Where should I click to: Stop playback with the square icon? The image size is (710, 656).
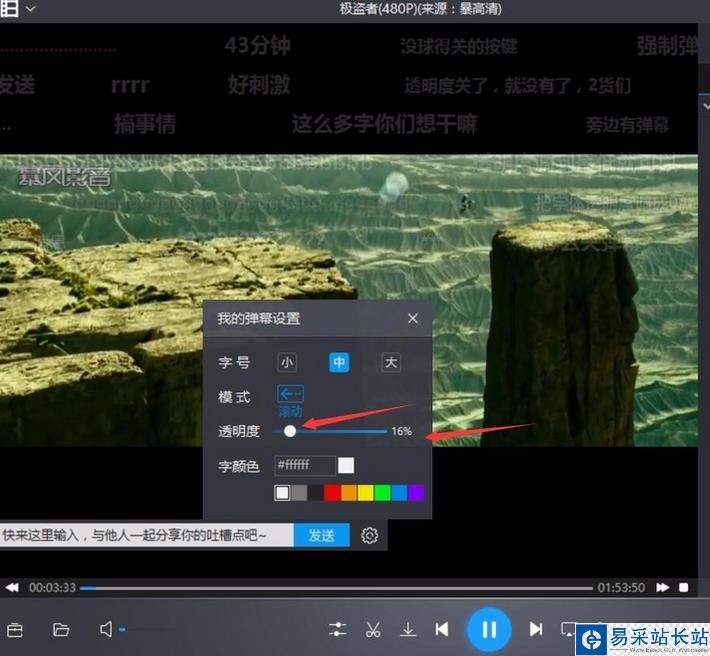(x=684, y=588)
